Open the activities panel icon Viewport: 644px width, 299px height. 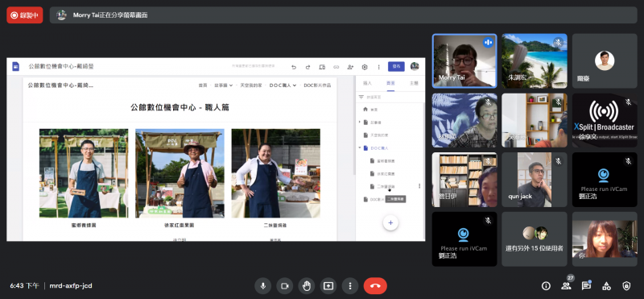[x=606, y=286]
